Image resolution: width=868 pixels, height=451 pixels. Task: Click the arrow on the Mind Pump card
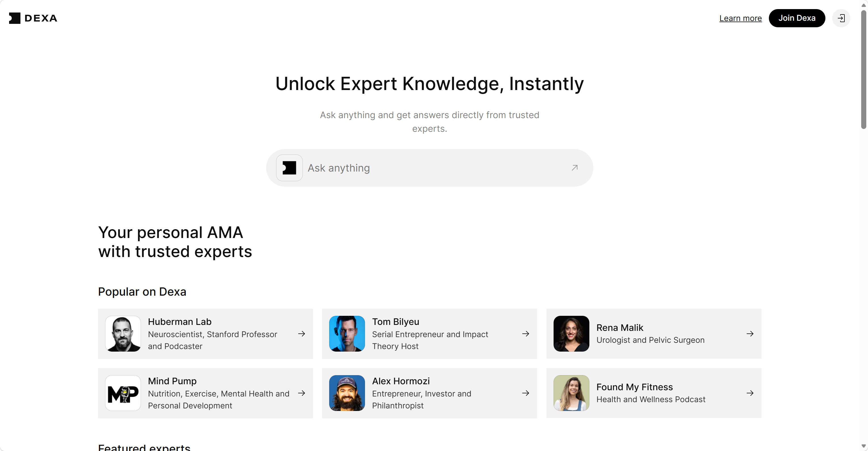click(302, 393)
